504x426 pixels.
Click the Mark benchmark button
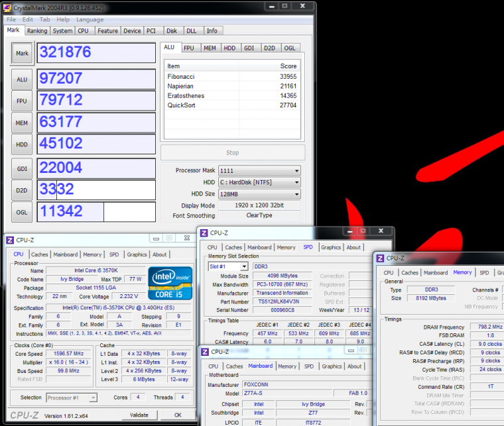click(22, 54)
